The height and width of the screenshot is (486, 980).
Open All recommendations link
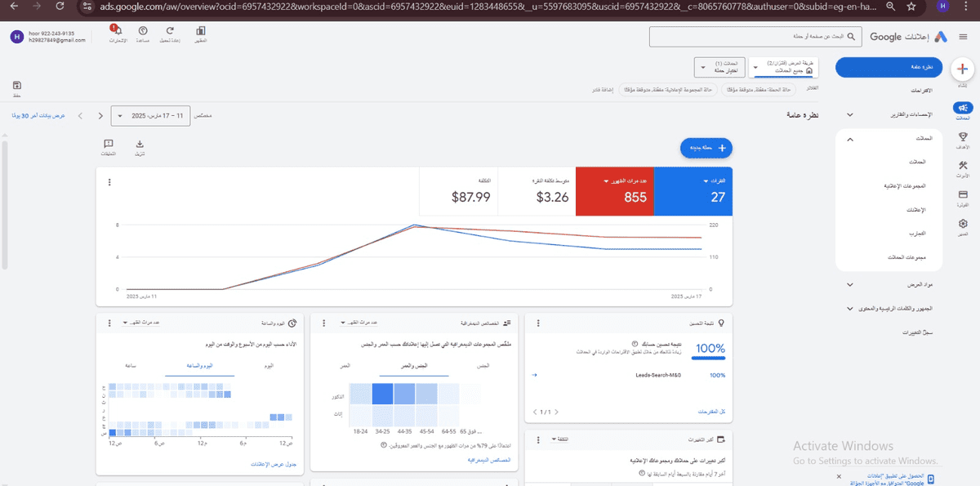[x=710, y=412]
